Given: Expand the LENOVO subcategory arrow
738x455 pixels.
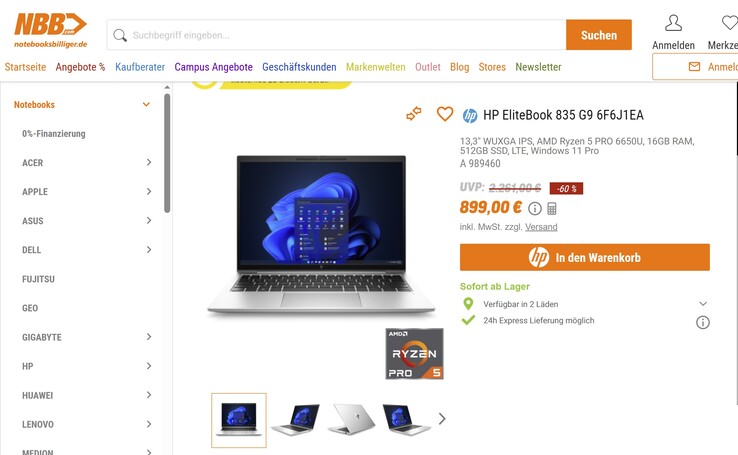Looking at the screenshot, I should (x=149, y=424).
